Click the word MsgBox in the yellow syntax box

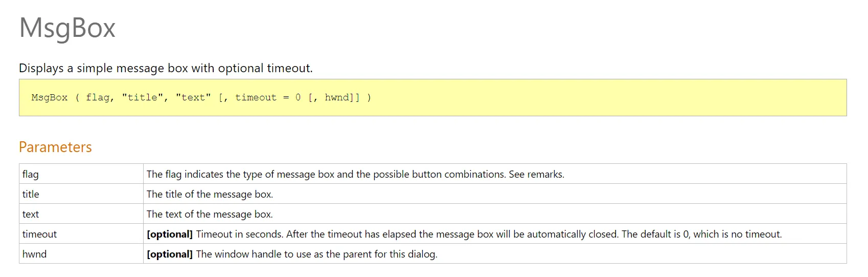(50, 97)
